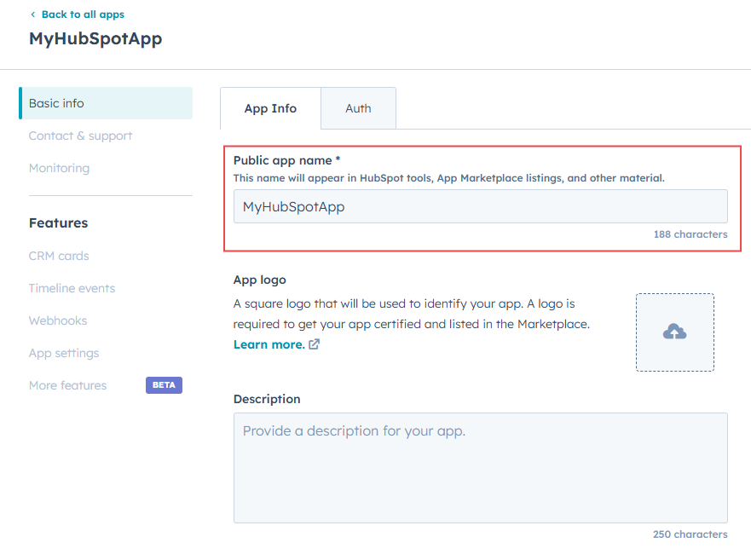
Task: Click the Public app name label
Action: click(x=286, y=160)
